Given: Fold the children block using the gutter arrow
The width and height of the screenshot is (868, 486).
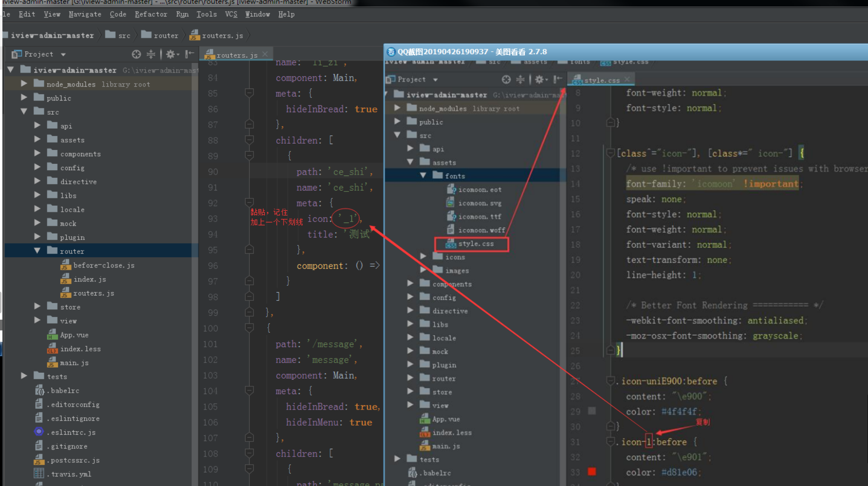Looking at the screenshot, I should click(x=249, y=140).
